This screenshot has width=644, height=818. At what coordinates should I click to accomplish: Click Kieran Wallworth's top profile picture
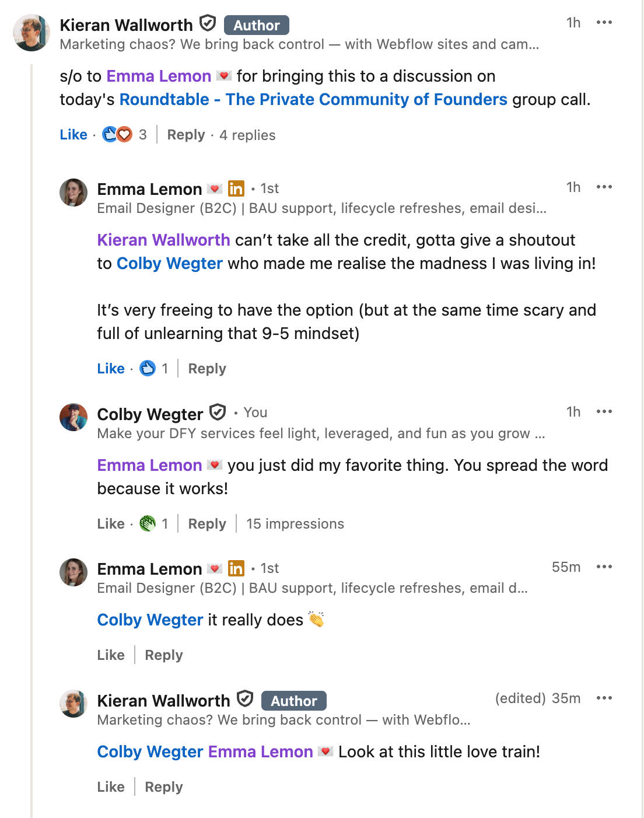coord(32,33)
